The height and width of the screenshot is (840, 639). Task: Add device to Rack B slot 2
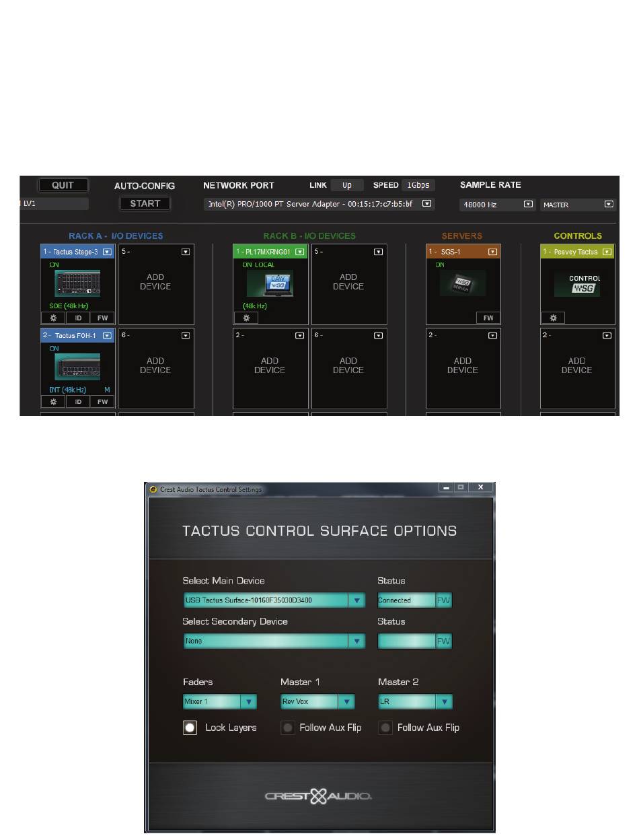click(x=270, y=365)
